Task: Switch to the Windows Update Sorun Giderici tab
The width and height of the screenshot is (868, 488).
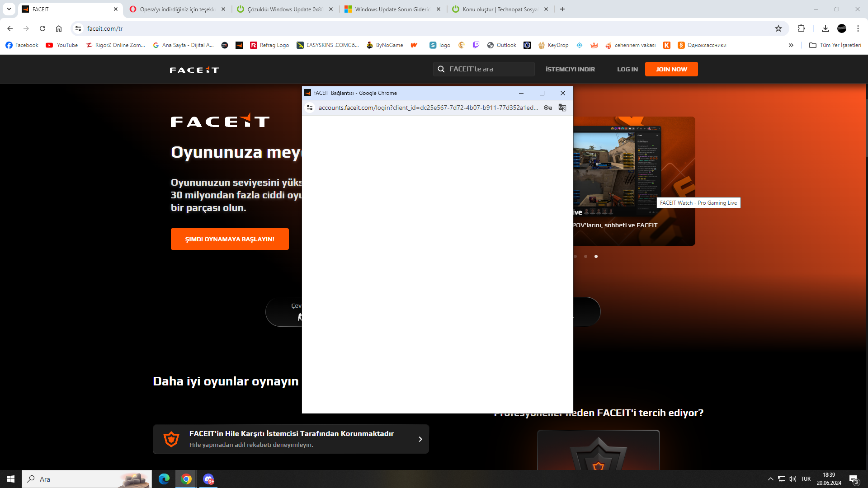Action: [x=392, y=9]
